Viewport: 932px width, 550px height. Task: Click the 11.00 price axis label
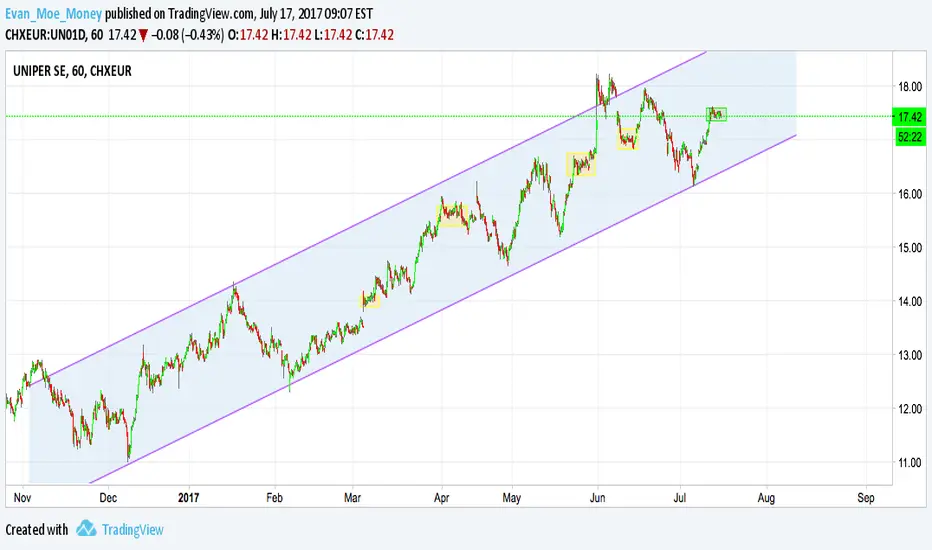pyautogui.click(x=910, y=462)
